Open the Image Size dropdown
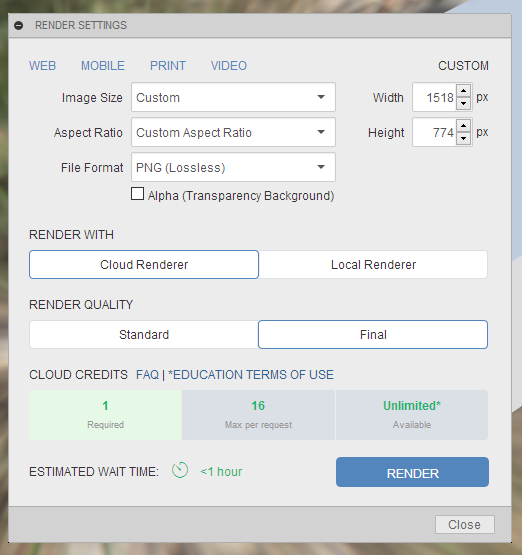 233,97
